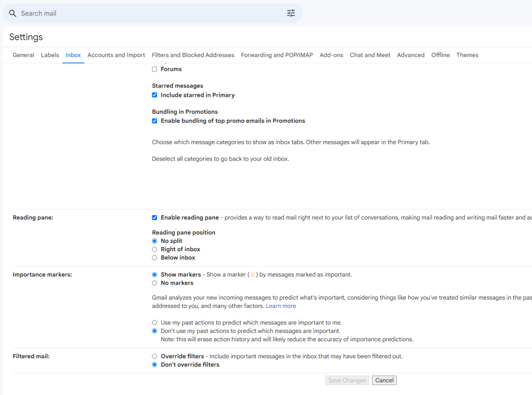Image resolution: width=532 pixels, height=395 pixels.
Task: Disable bundling of top promo emails
Action: [x=155, y=121]
